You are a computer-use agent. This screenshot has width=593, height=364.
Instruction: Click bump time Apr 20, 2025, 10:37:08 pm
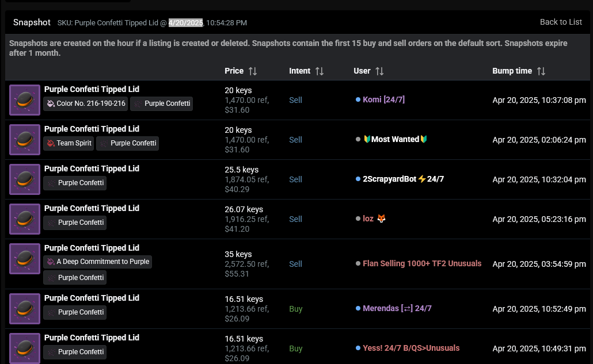pyautogui.click(x=539, y=100)
